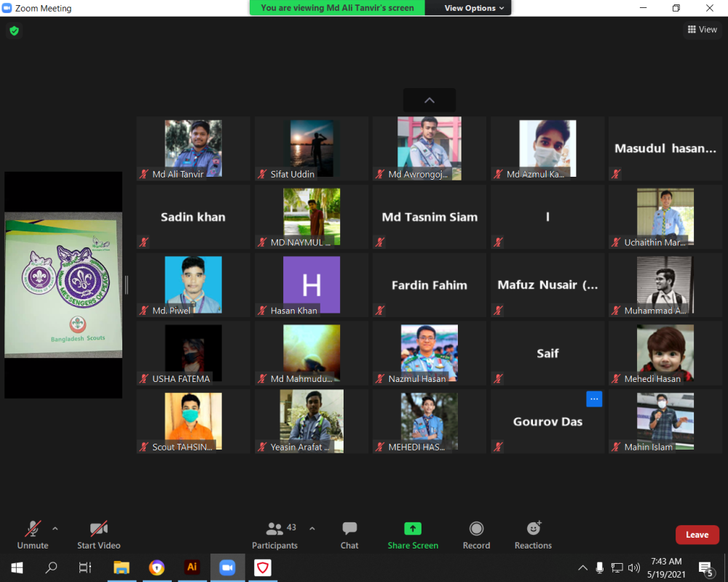This screenshot has height=582, width=728.
Task: Expand Participants options arrow
Action: click(312, 529)
